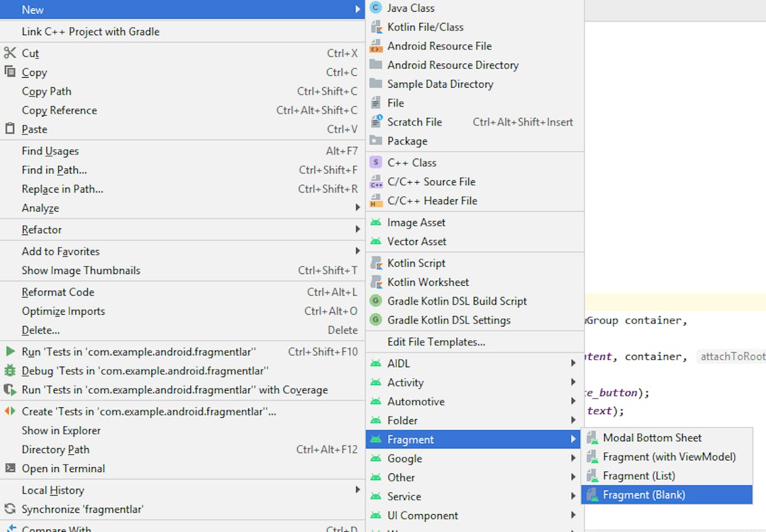The image size is (766, 532).
Task: Expand the Refactor submenu arrow
Action: (358, 230)
